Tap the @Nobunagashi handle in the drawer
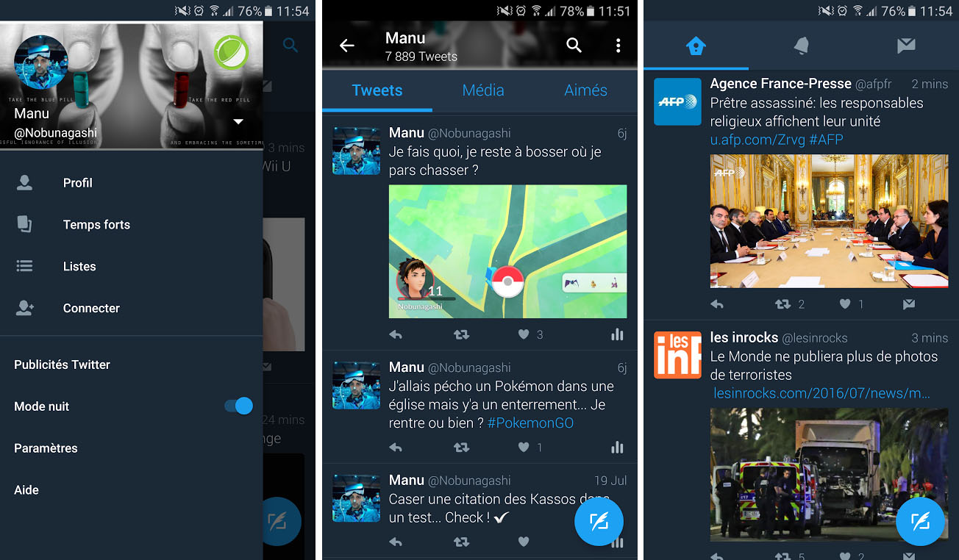Viewport: 959px width, 560px height. [55, 133]
